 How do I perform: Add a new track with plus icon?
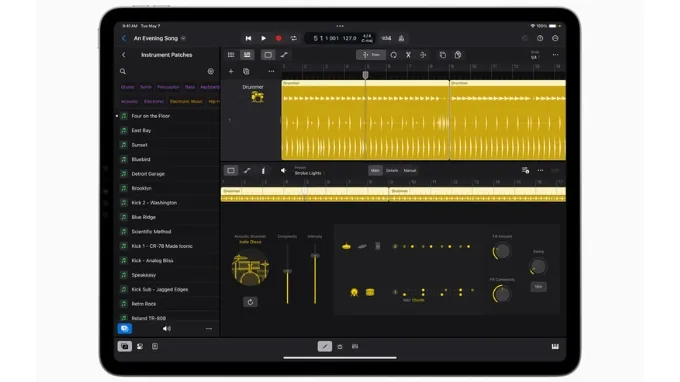pyautogui.click(x=231, y=71)
